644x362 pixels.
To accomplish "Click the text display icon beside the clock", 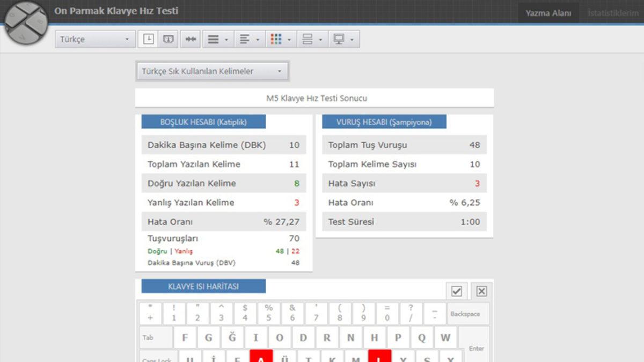I will 169,39.
